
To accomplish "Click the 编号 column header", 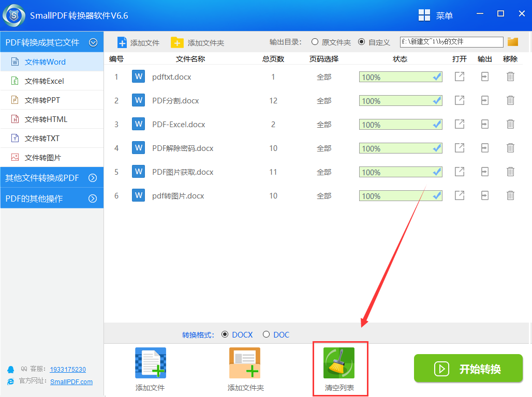I will click(x=116, y=59).
